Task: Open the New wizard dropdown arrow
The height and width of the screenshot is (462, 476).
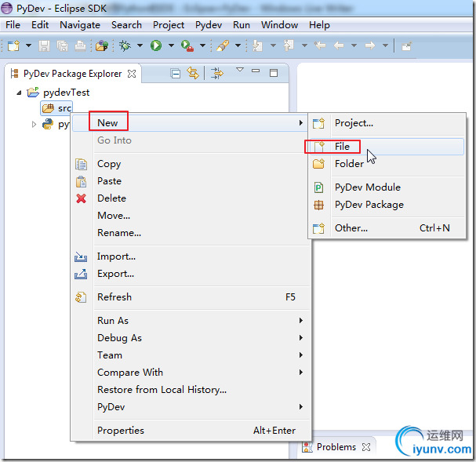Action: (28, 45)
